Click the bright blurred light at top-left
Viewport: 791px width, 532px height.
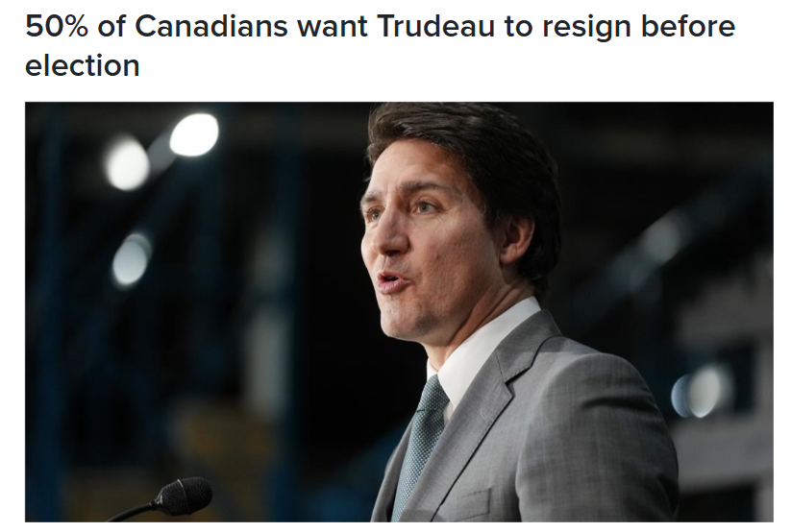[194, 134]
